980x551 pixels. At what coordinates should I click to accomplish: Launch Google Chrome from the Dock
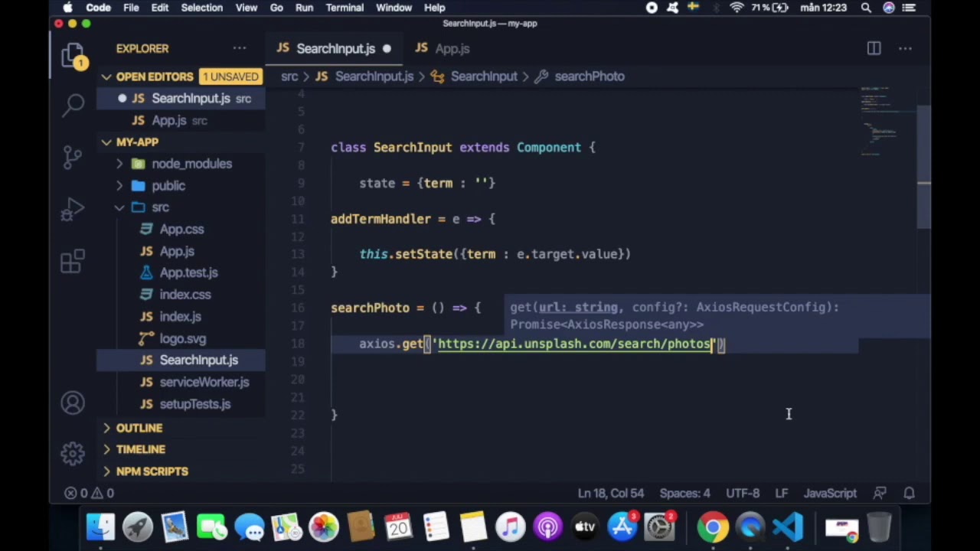pos(713,527)
